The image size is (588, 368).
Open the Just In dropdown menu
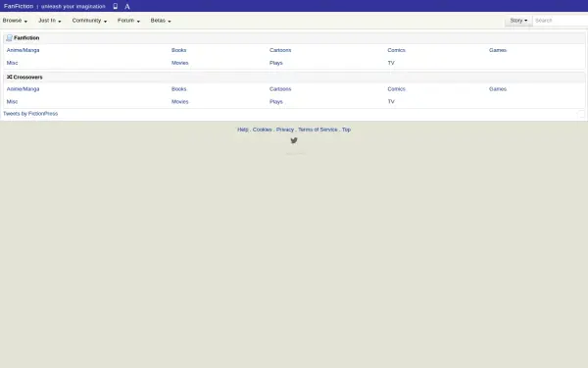pos(50,21)
